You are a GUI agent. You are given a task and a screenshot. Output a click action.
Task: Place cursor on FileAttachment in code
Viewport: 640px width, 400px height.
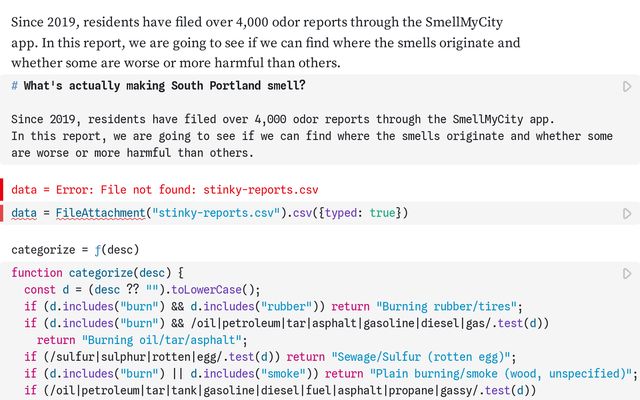pyautogui.click(x=100, y=213)
